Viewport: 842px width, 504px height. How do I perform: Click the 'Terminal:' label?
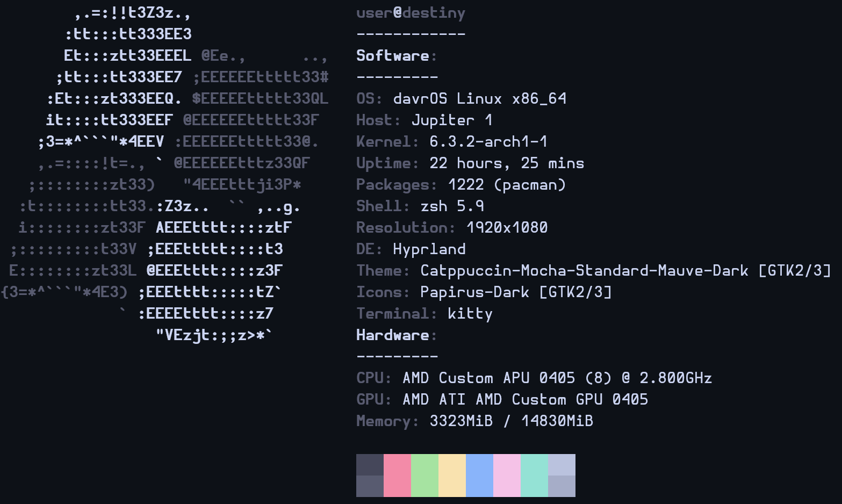(x=397, y=314)
